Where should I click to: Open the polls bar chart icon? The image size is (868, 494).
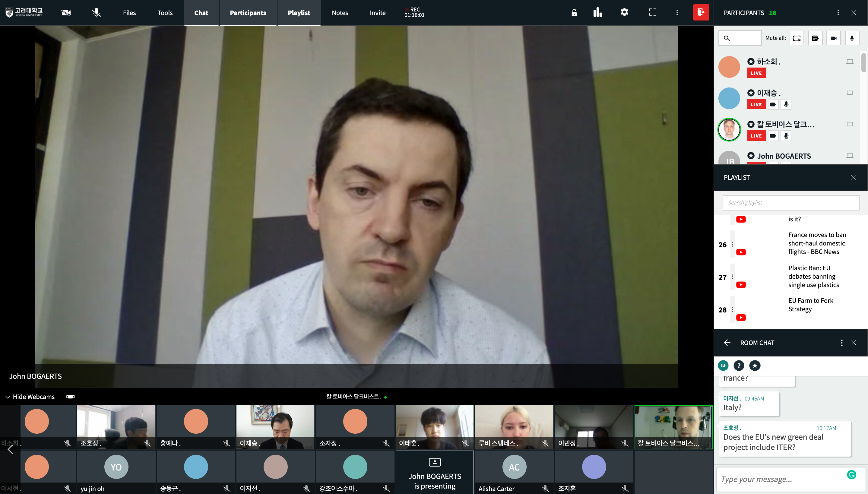click(598, 13)
